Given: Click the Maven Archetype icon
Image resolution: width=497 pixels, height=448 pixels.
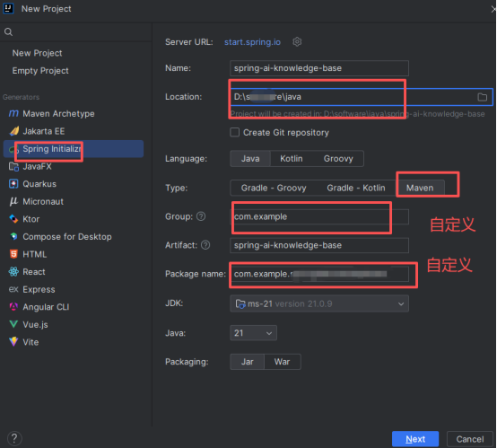Looking at the screenshot, I should (13, 114).
